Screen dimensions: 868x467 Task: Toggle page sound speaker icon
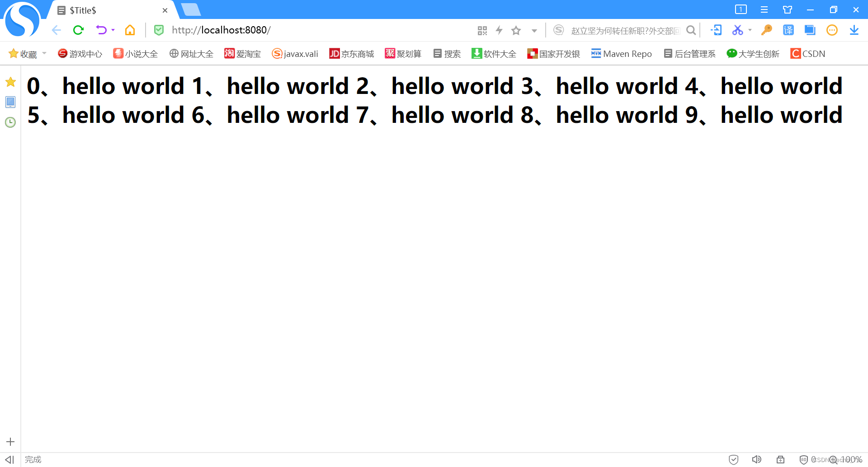pos(756,460)
